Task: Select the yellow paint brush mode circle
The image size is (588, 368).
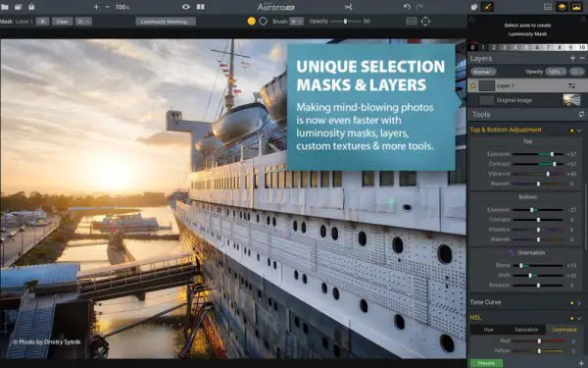Action: pyautogui.click(x=252, y=21)
